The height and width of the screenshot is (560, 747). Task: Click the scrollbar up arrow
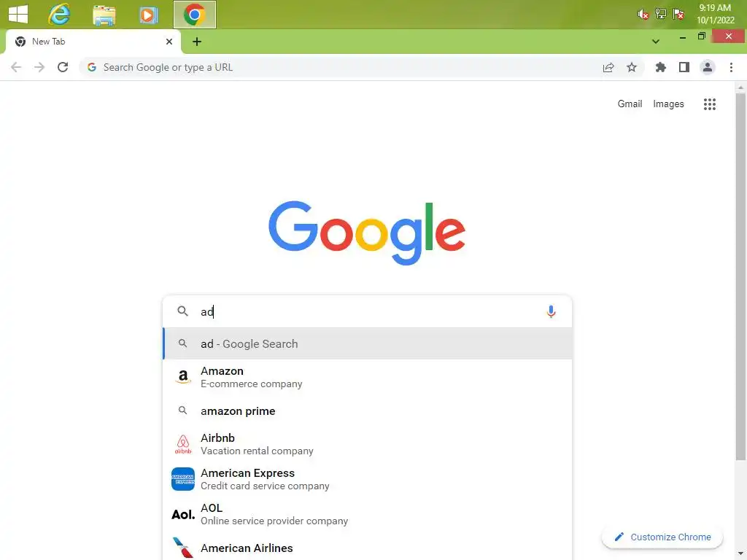[740, 87]
